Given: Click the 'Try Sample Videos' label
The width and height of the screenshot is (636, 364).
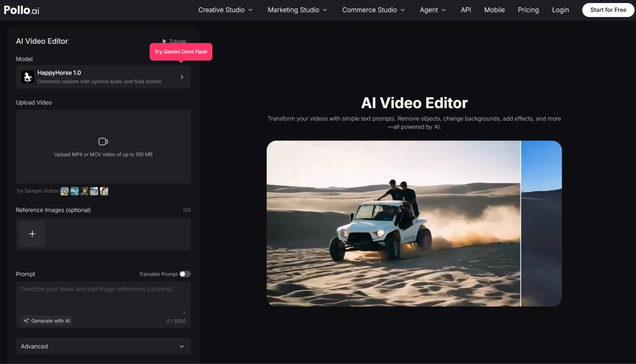Looking at the screenshot, I should click(37, 191).
